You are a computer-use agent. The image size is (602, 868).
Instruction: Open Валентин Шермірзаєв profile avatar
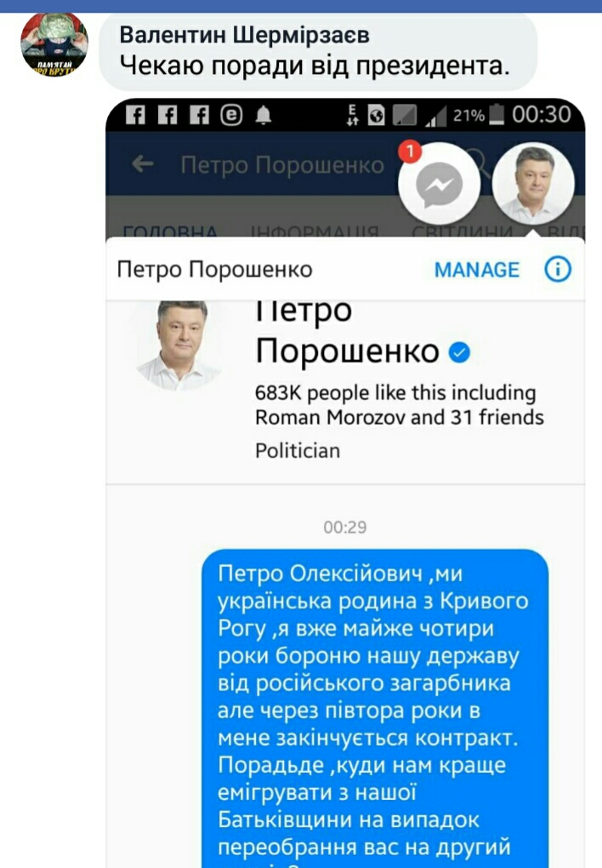(x=54, y=43)
